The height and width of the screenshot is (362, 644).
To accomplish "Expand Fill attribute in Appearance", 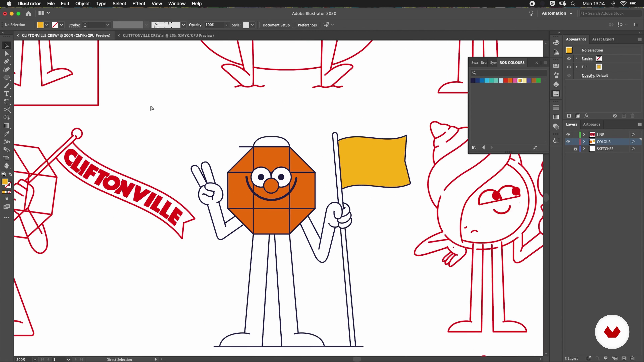I will (x=577, y=67).
